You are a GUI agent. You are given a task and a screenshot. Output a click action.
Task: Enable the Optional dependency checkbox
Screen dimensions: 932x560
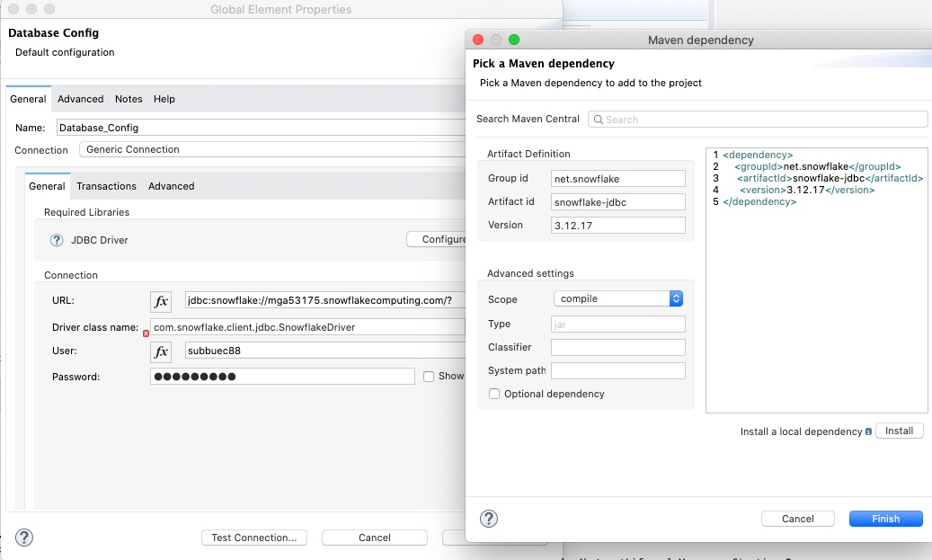click(x=494, y=394)
